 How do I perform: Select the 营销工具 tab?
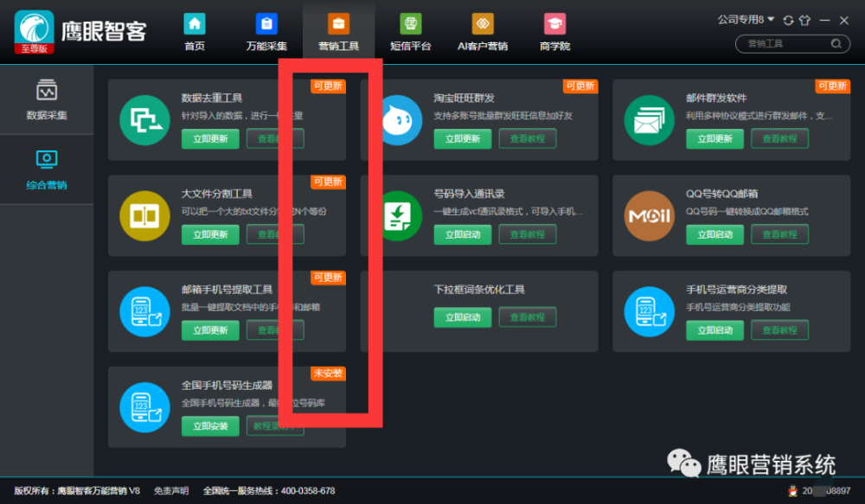[339, 32]
